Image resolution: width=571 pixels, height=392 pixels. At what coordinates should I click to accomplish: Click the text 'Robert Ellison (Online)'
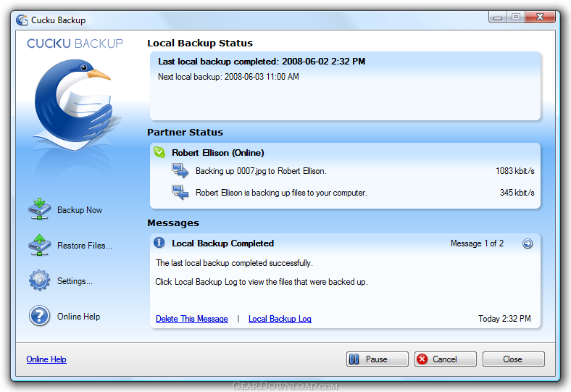pyautogui.click(x=218, y=153)
